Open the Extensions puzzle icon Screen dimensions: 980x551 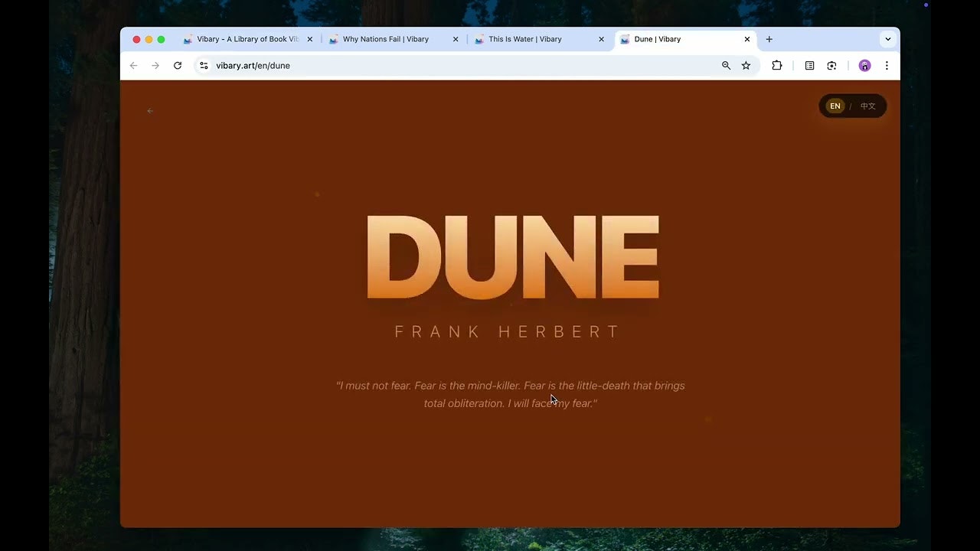coord(776,66)
